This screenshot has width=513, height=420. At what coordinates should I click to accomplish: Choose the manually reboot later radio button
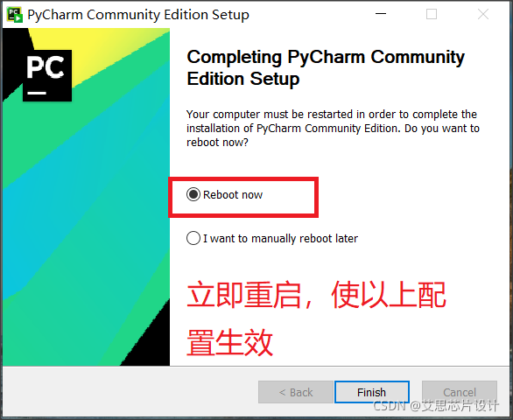193,238
